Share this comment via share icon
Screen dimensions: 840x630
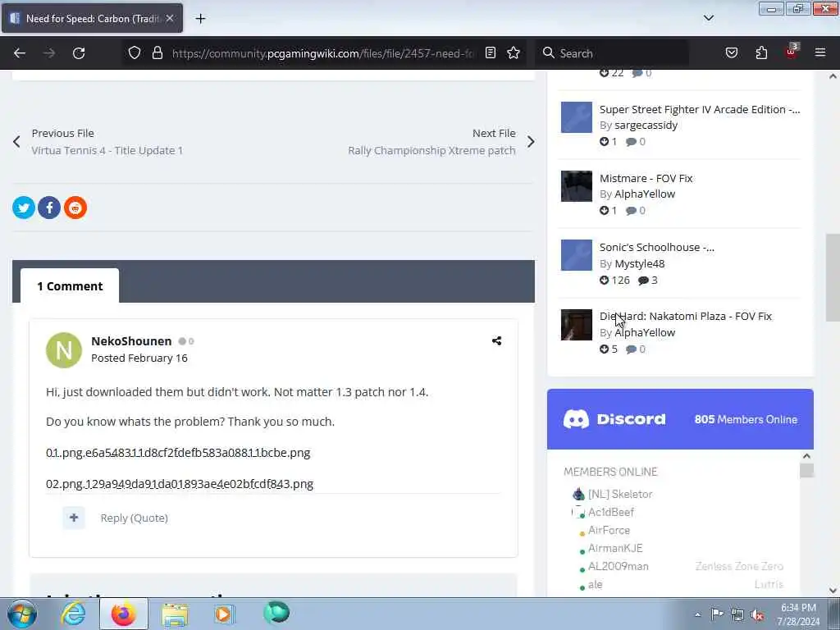496,340
